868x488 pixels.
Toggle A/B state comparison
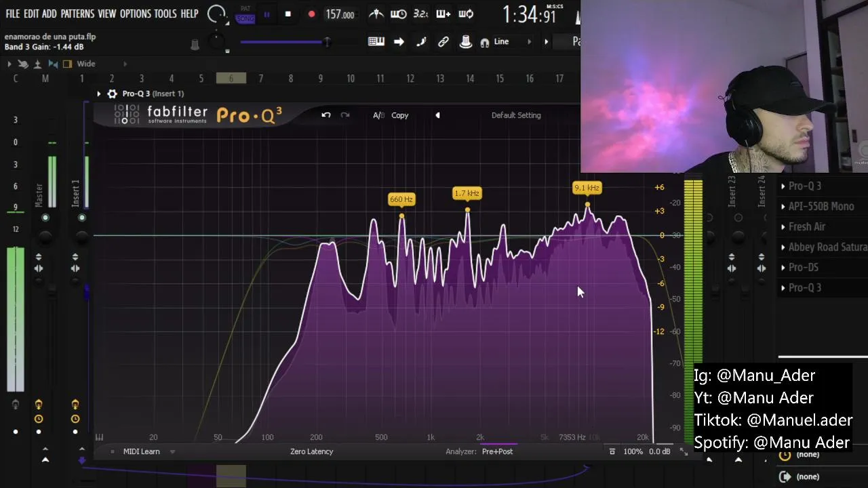click(378, 115)
